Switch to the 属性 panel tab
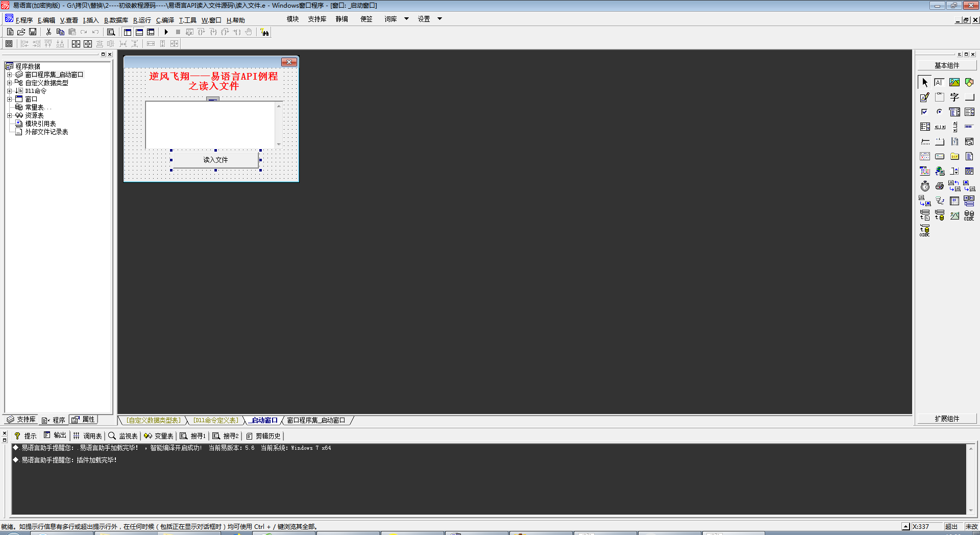The height and width of the screenshot is (535, 980). point(83,420)
